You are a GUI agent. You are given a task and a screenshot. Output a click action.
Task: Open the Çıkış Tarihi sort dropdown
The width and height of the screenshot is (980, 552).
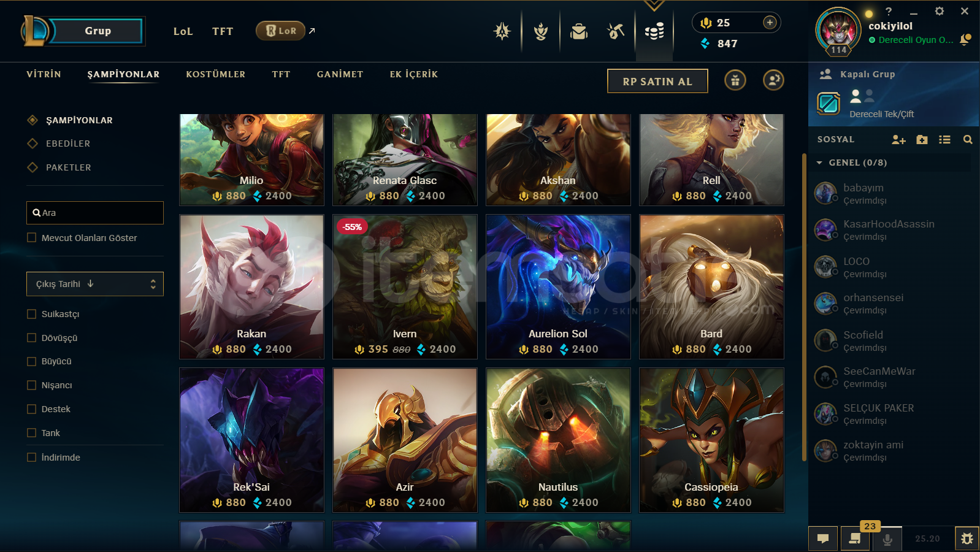pyautogui.click(x=95, y=284)
